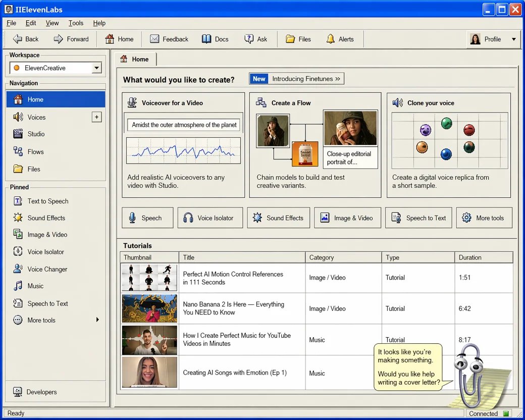Open pinned Voice Changer icon
Screen dimensions: 525x420
coord(18,269)
